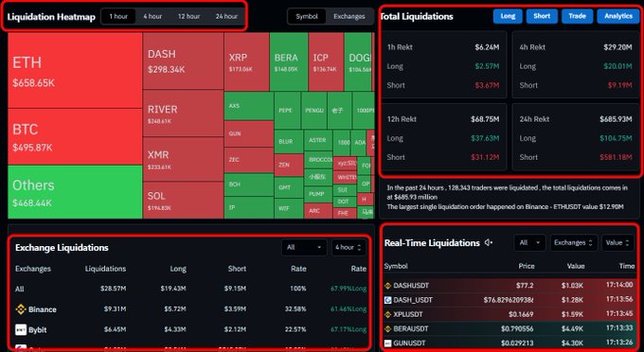Click the Short button
This screenshot has width=644, height=352.
542,16
